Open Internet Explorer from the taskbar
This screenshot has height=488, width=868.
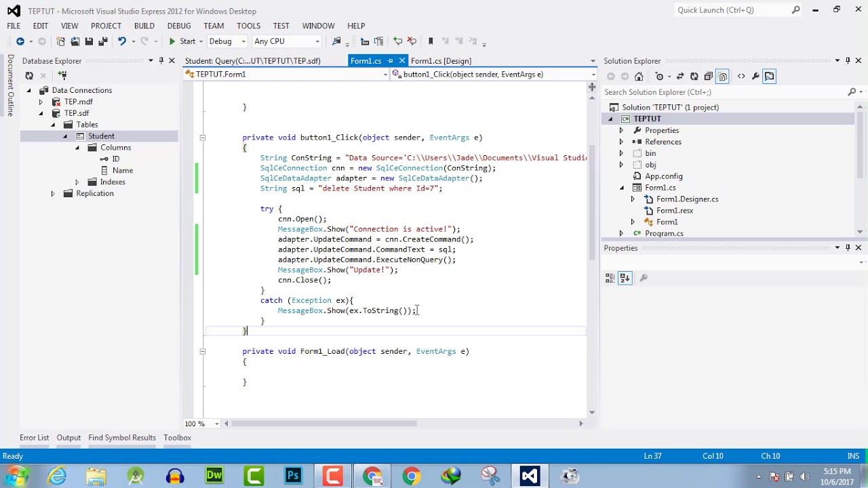click(x=57, y=476)
